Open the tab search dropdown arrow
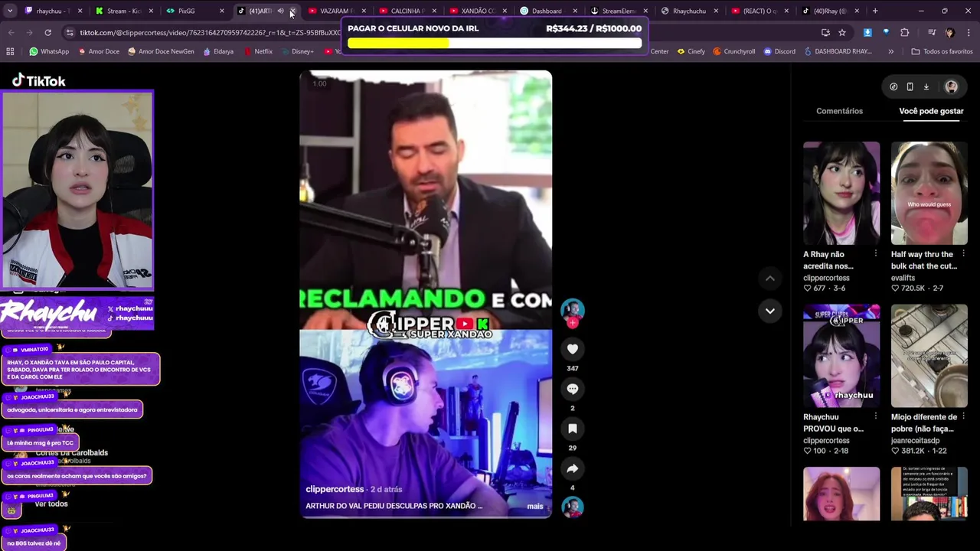980x551 pixels. (x=10, y=11)
